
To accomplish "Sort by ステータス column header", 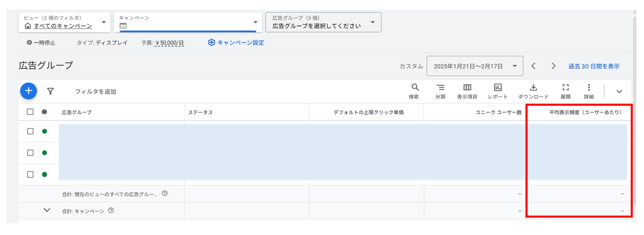I will click(200, 112).
